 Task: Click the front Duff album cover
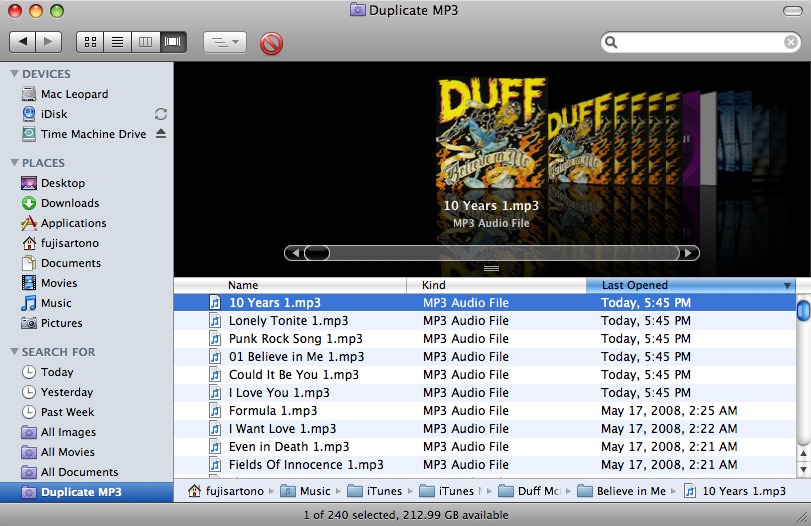click(491, 133)
